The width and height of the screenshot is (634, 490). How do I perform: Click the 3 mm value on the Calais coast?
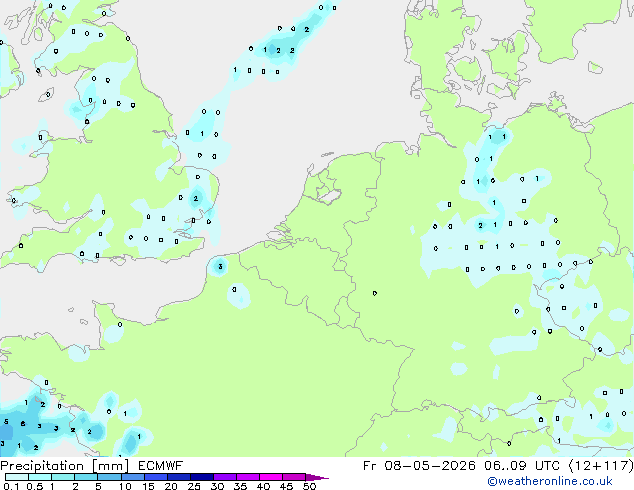(220, 266)
